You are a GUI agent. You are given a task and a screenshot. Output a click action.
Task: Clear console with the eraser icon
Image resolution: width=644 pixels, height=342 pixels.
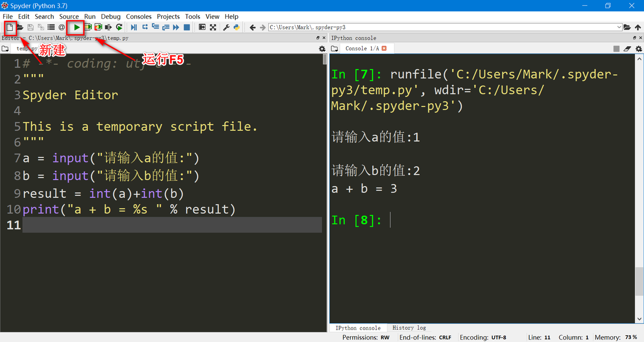click(x=626, y=48)
